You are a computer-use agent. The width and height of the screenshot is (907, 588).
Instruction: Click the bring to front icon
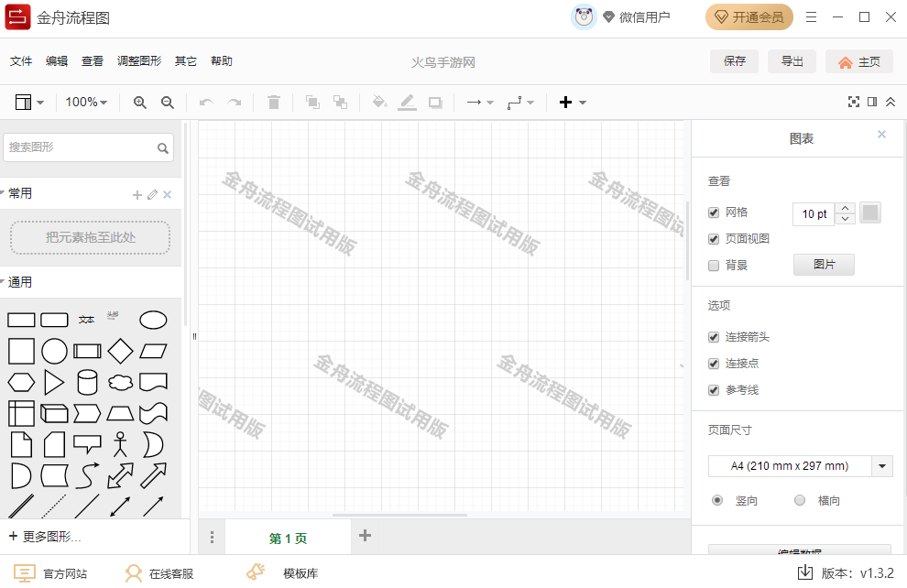click(312, 103)
